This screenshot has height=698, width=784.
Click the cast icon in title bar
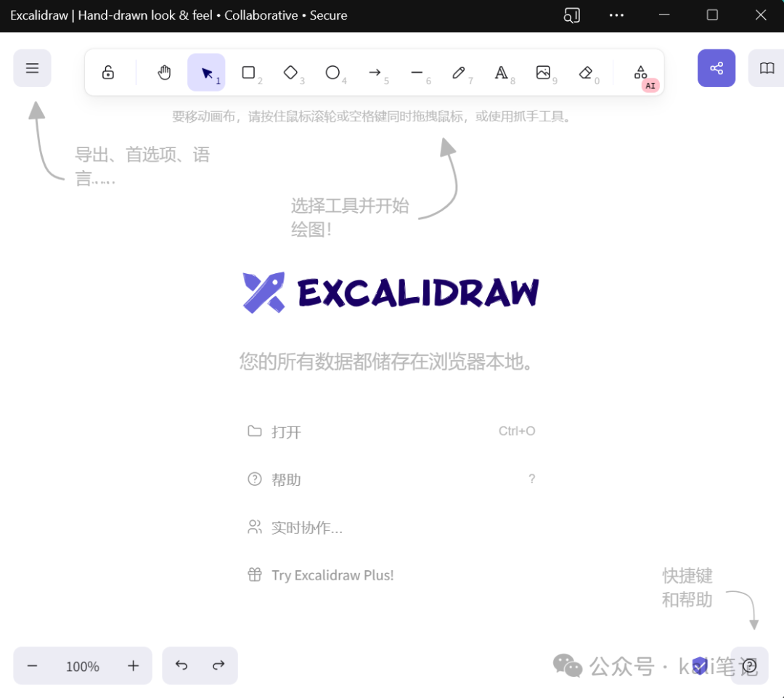571,15
